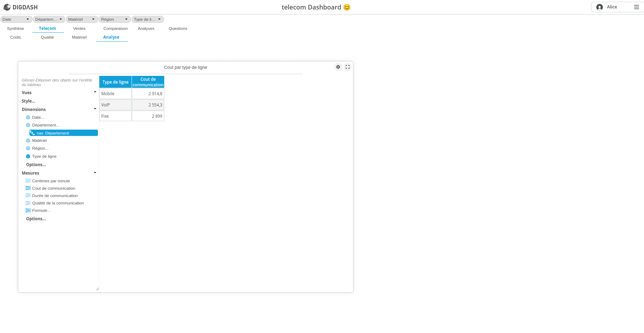Click the Type de ligne column header
The image size is (644, 333).
115,82
